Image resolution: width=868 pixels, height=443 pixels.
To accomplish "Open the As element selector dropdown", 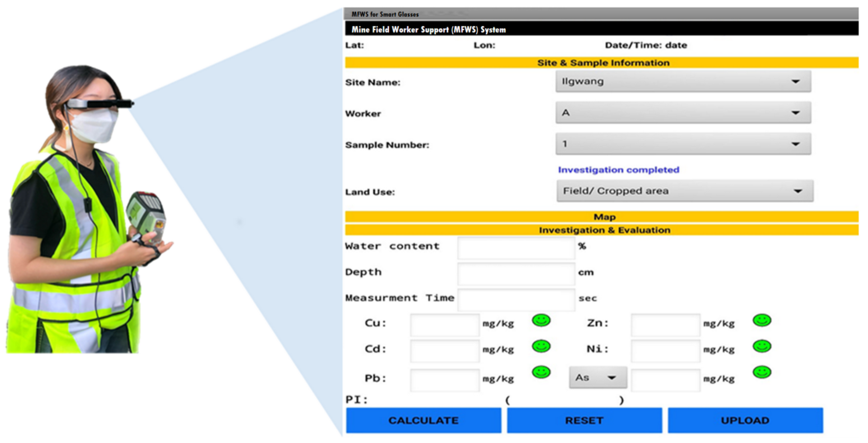I will pyautogui.click(x=598, y=378).
